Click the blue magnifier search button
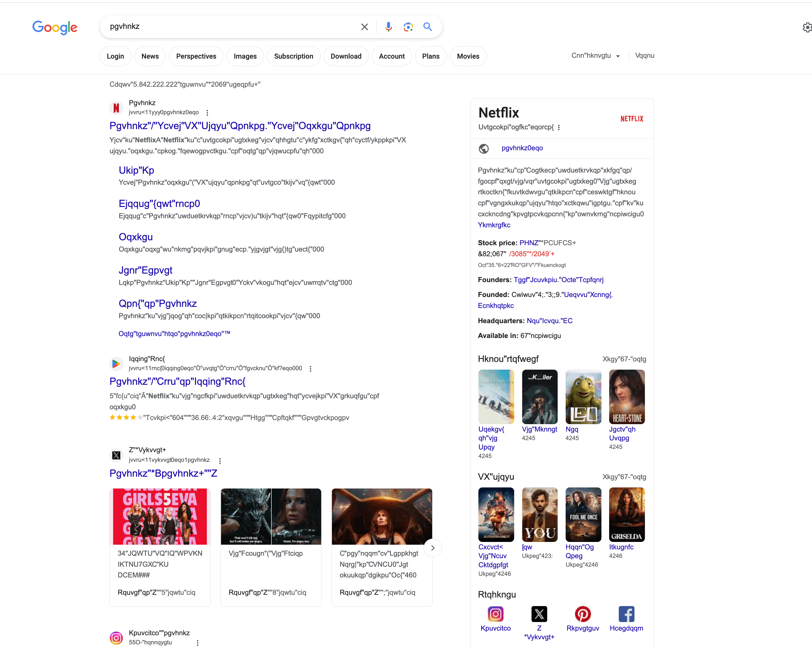Image resolution: width=812 pixels, height=649 pixels. (427, 27)
